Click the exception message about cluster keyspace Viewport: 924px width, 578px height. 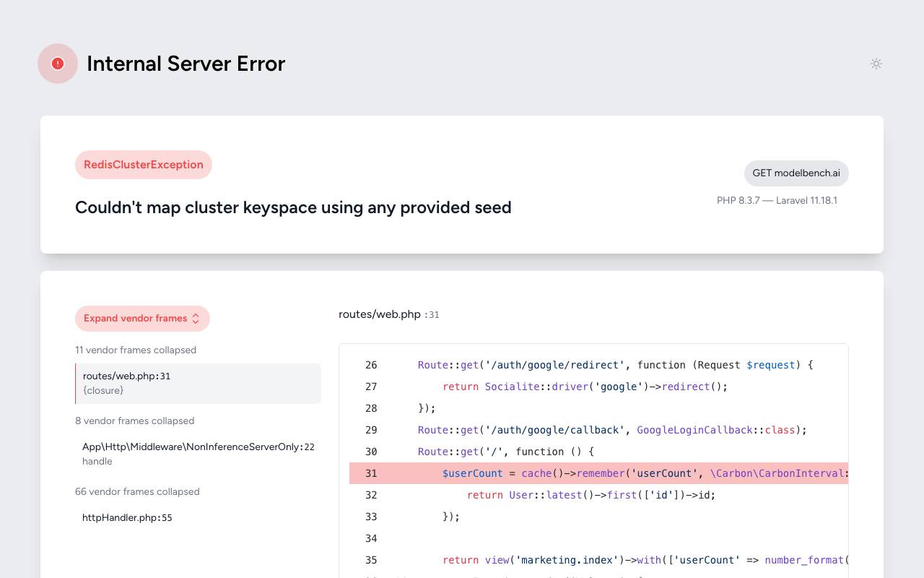(293, 207)
